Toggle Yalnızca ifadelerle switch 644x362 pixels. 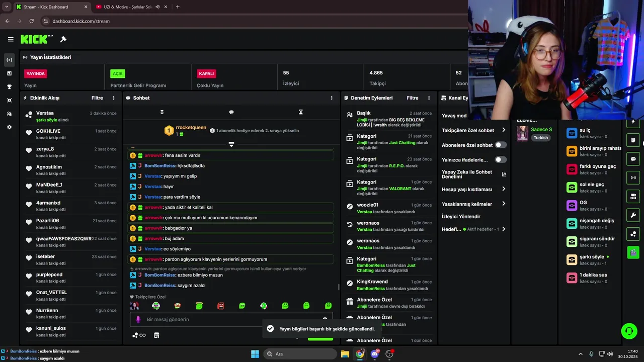pos(501,159)
